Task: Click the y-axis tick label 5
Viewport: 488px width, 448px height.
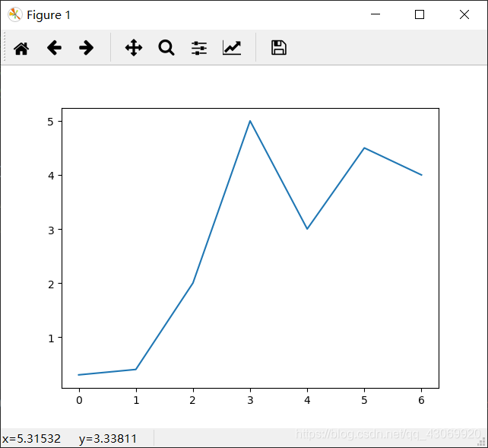Action: click(51, 122)
